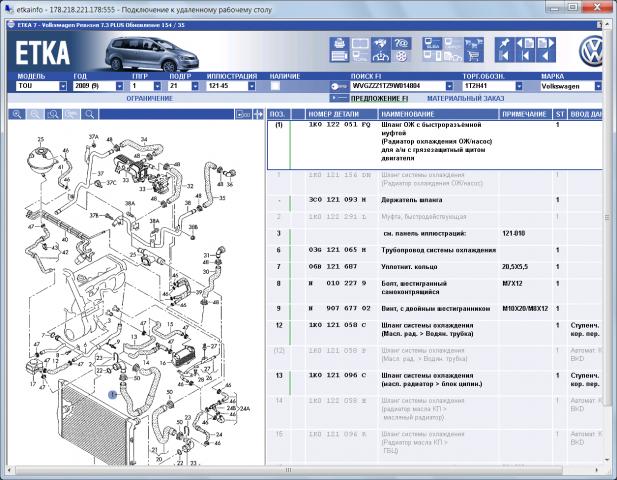Open the ГОД dropdown showing 2009

[x=120, y=86]
